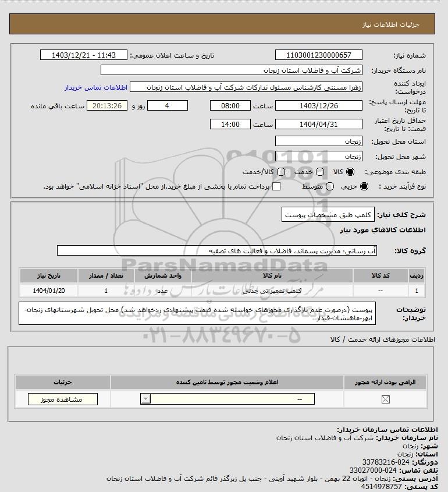Click the need number field 1103001230000657
The height and width of the screenshot is (492, 448).
318,55
